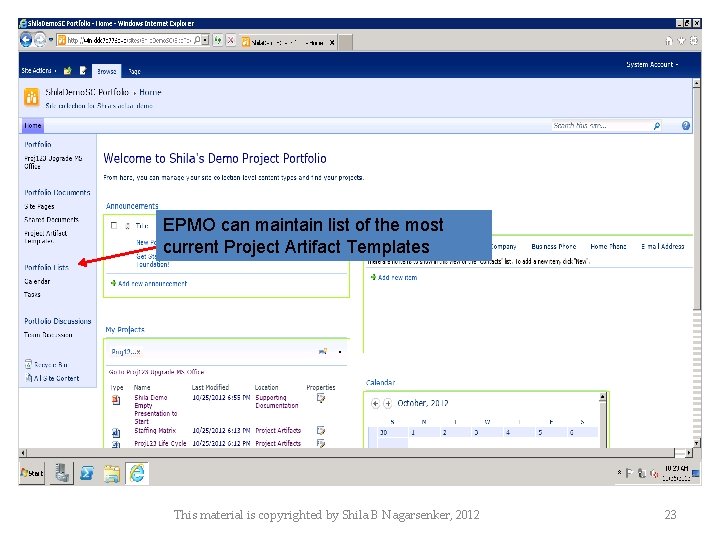The height and width of the screenshot is (540, 720).
Task: Open Shila Demo Empty Presentation document
Action: coord(156,410)
